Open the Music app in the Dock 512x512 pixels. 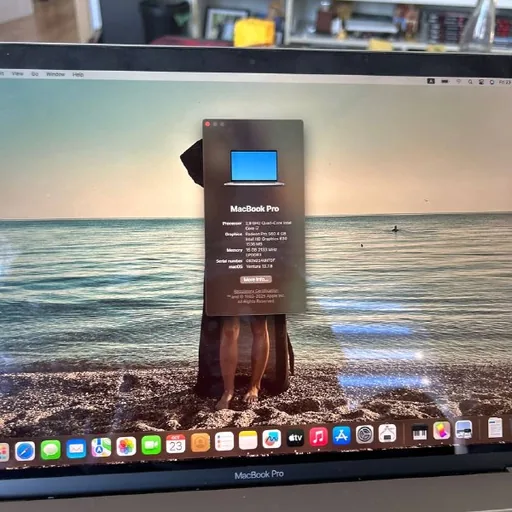(x=319, y=436)
